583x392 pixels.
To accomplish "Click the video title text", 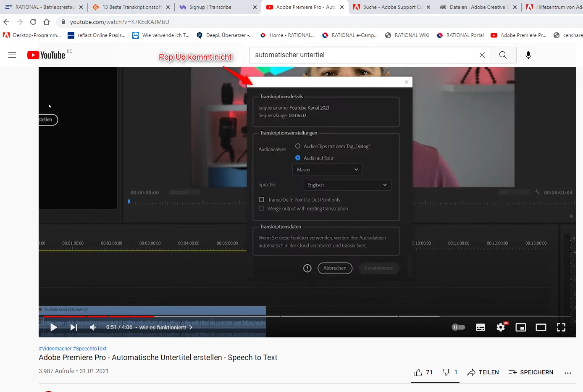I will (x=158, y=358).
